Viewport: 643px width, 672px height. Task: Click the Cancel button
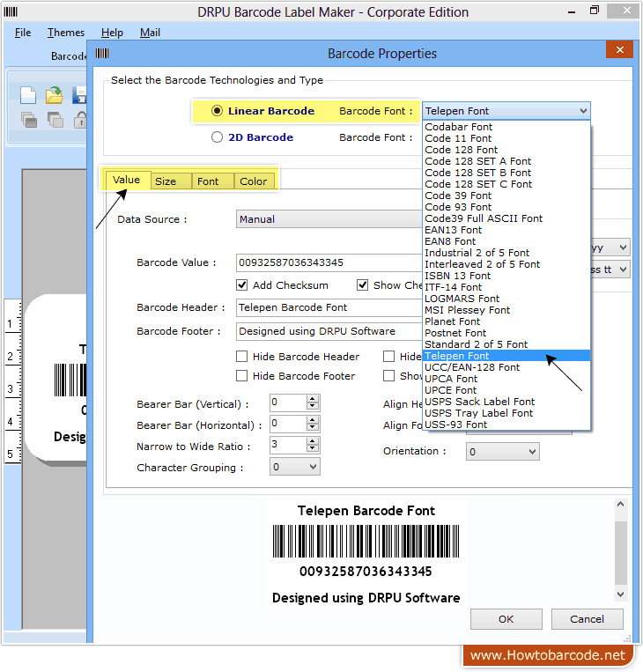(587, 619)
